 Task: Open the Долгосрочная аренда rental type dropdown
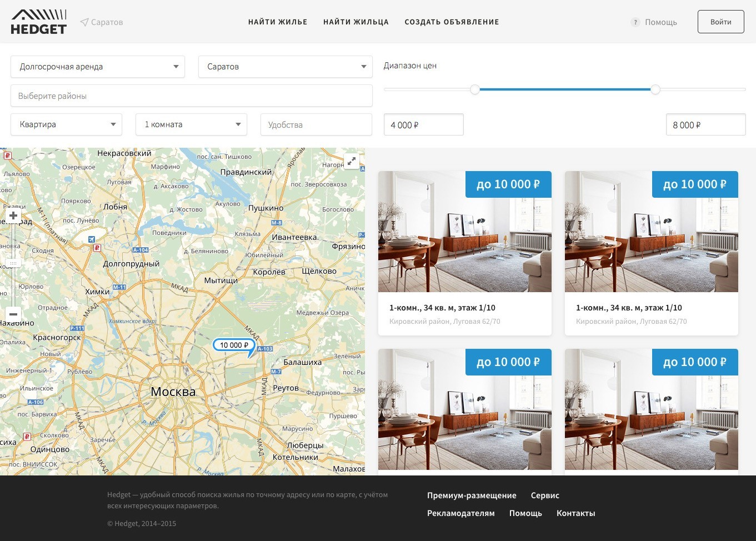98,67
